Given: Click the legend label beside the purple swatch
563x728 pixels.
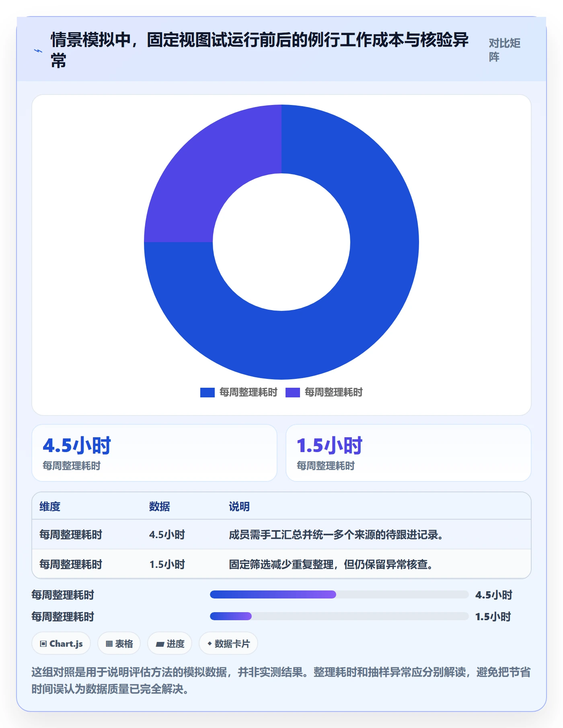Looking at the screenshot, I should 334,392.
